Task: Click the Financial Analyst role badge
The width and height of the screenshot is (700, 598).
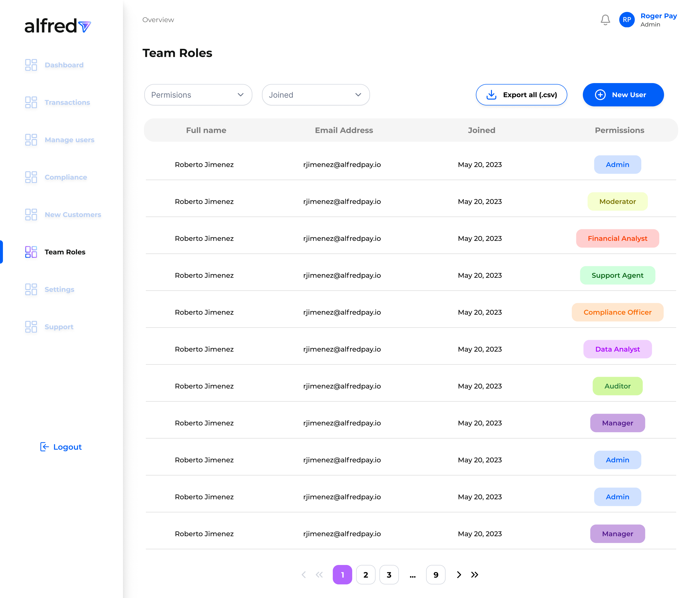Action: (617, 238)
